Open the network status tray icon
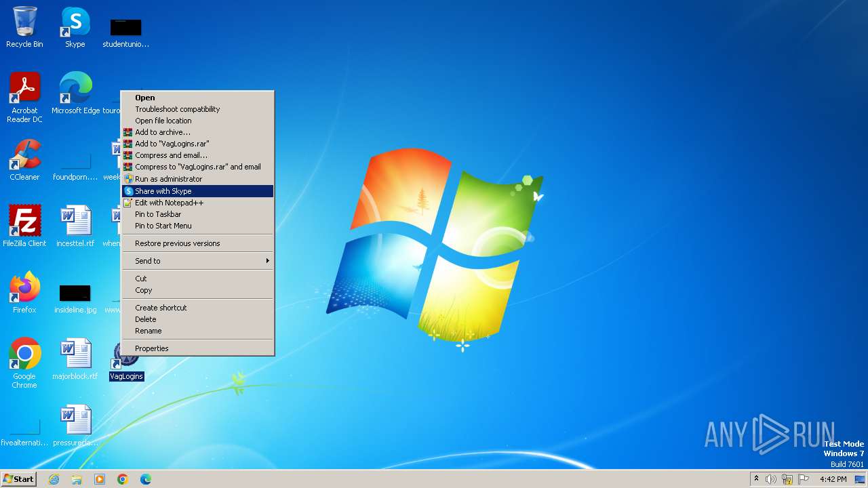 click(787, 479)
